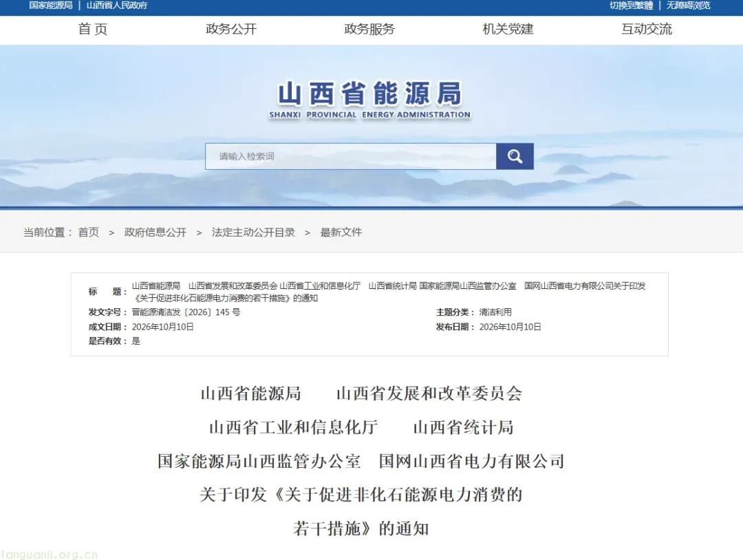Click heading line 若干措施》的通知

pos(361,528)
